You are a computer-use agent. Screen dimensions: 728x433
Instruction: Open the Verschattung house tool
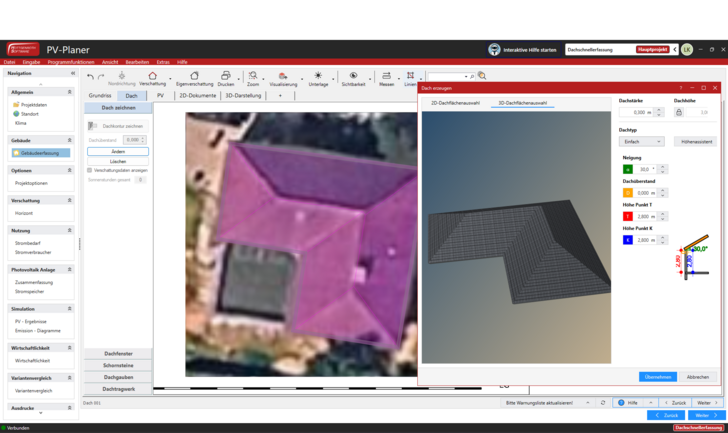(x=152, y=78)
